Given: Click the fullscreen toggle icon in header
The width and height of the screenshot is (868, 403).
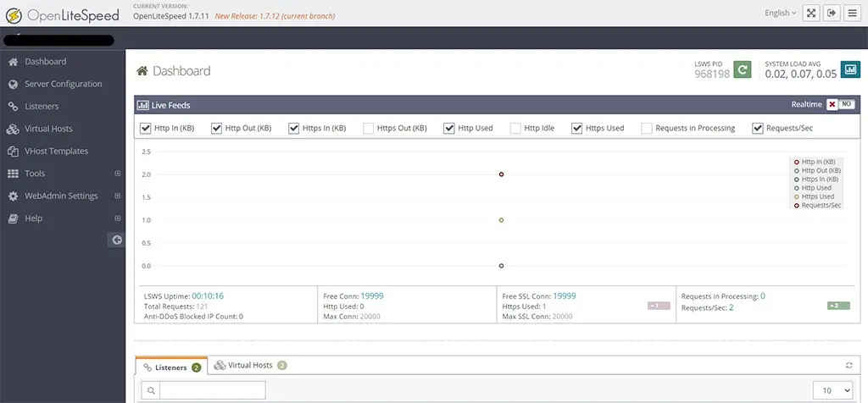Looking at the screenshot, I should point(811,14).
